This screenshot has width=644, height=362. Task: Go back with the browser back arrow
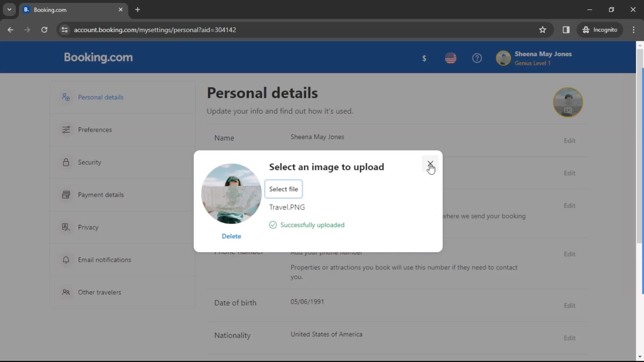coord(10,30)
